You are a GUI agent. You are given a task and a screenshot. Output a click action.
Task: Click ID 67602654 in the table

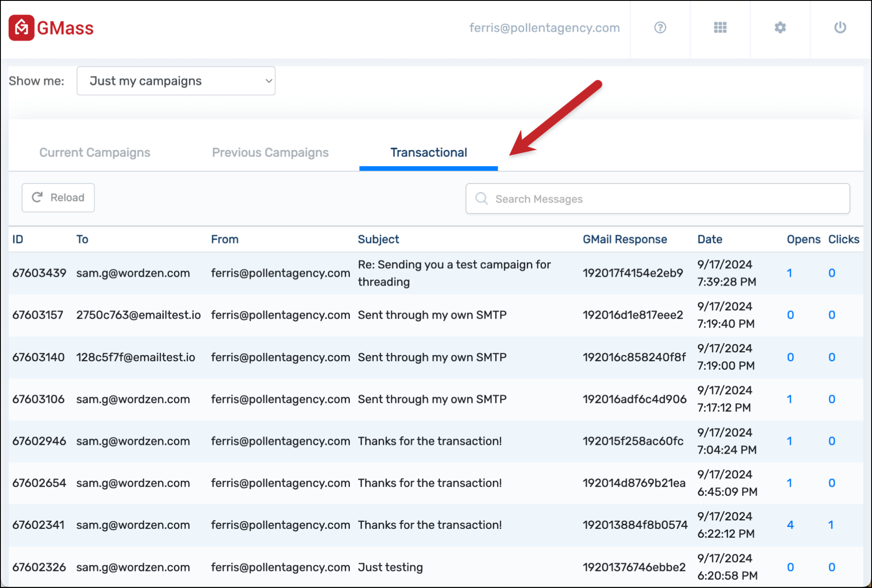[x=39, y=483]
